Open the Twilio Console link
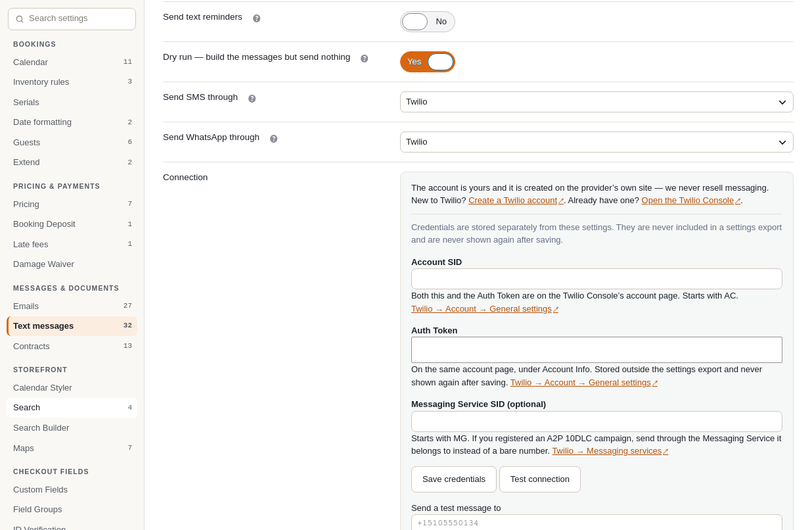This screenshot has height=530, width=812. pyautogui.click(x=691, y=201)
